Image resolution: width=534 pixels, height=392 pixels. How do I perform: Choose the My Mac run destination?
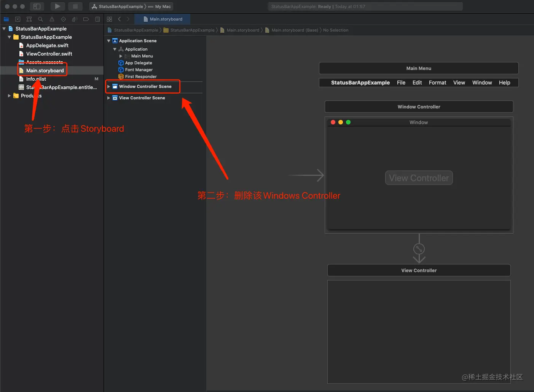160,6
